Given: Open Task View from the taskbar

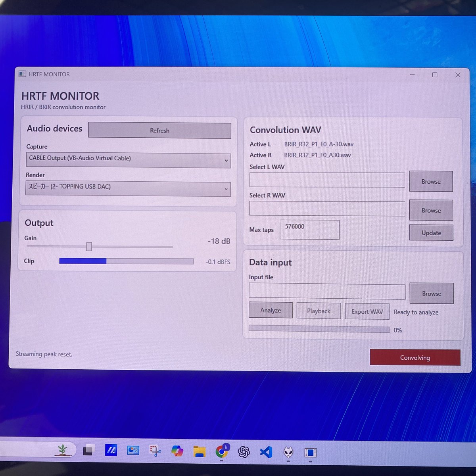Looking at the screenshot, I should coord(88,451).
